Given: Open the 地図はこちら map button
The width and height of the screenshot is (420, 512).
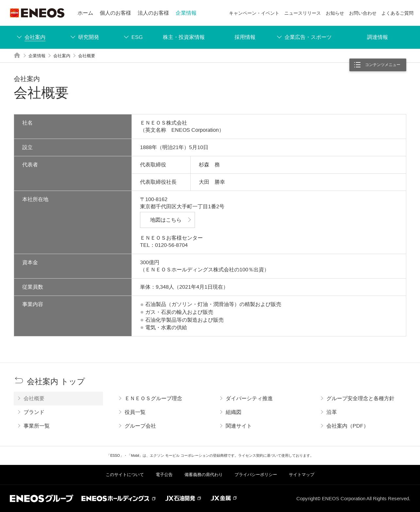Looking at the screenshot, I should [167, 220].
